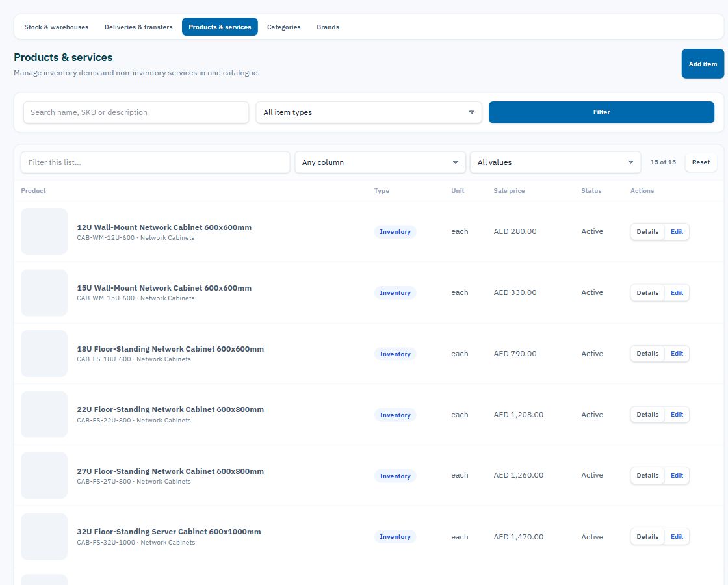Click product name 15U Wall-Mount Network Cabinet 600x600mm

click(x=164, y=288)
